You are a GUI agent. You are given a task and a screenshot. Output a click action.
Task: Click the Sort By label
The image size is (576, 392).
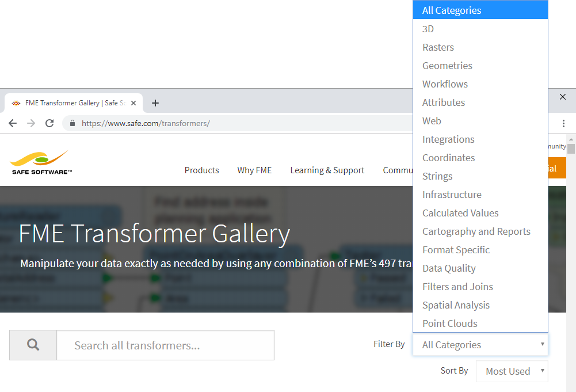[455, 371]
